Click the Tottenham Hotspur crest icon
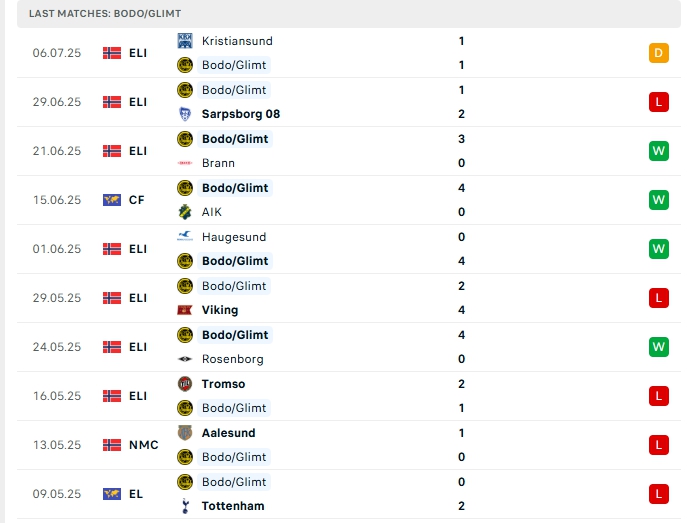The height and width of the screenshot is (523, 692). [185, 506]
